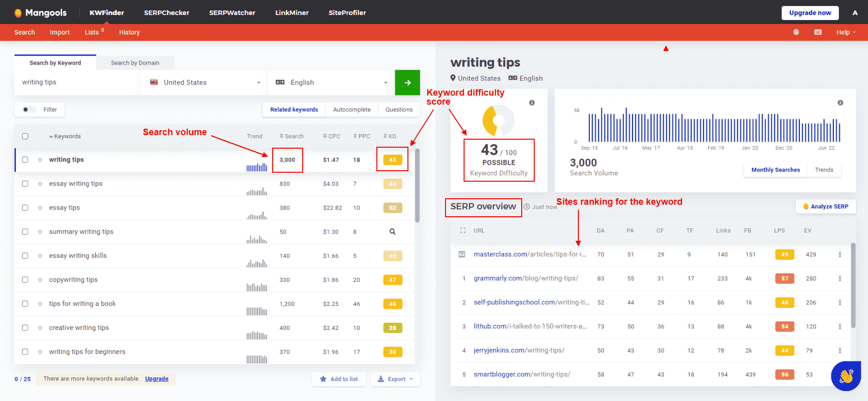Open masterclass.com article link
The image size is (868, 401).
click(x=530, y=254)
